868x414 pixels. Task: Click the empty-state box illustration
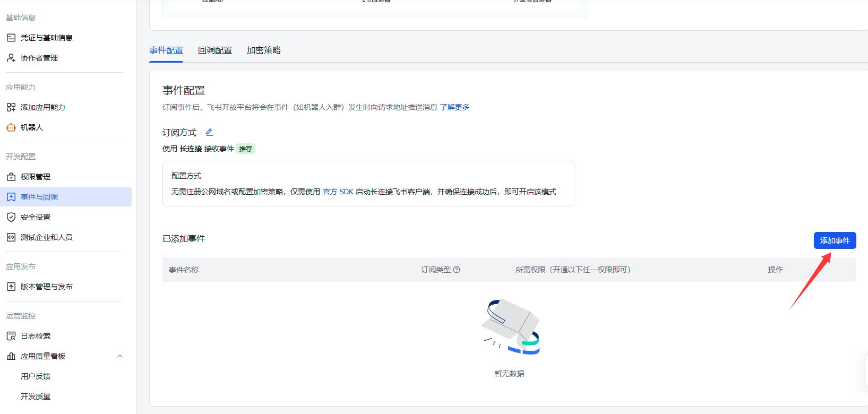[510, 326]
